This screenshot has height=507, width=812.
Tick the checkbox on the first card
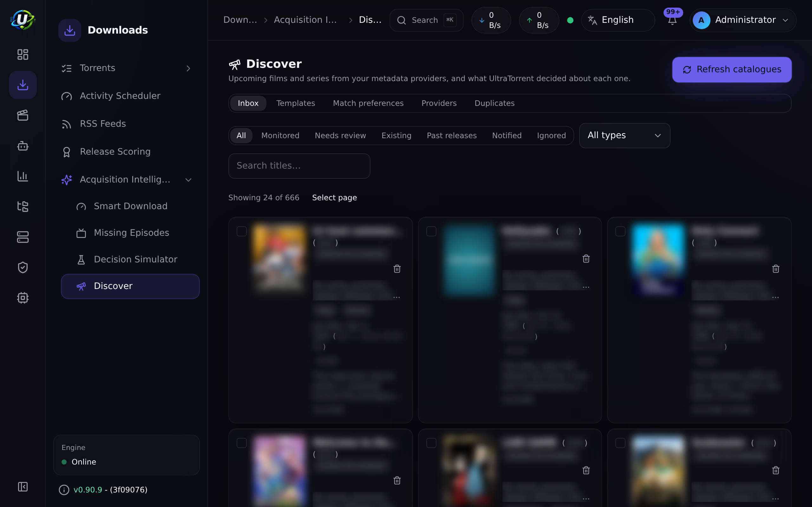[242, 231]
